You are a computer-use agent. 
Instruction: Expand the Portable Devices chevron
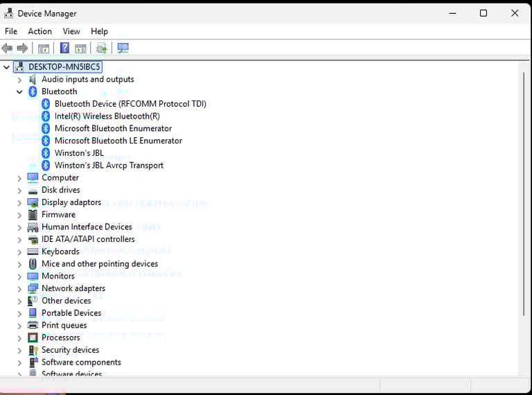19,313
